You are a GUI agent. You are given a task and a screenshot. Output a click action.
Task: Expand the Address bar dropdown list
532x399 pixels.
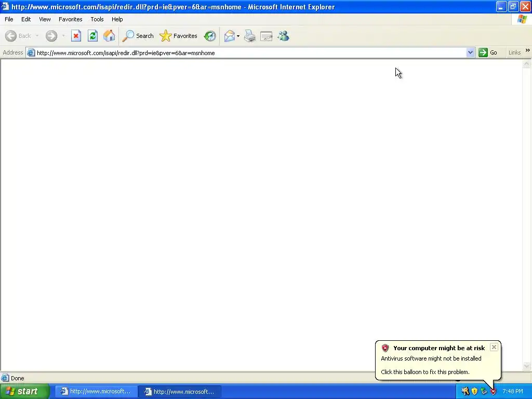(470, 52)
